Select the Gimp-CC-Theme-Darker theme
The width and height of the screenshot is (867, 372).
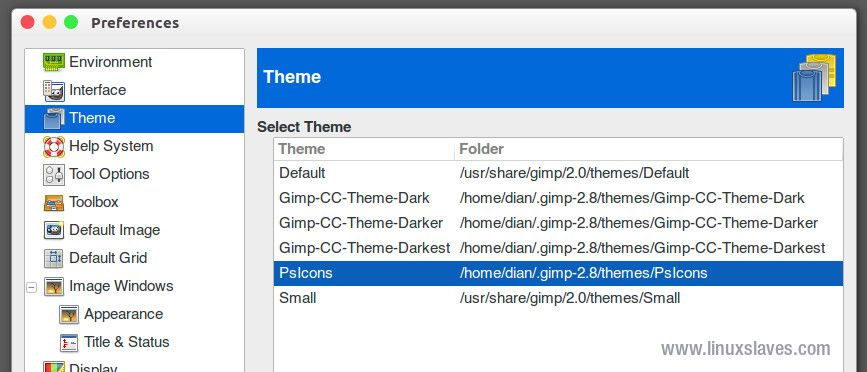point(558,223)
